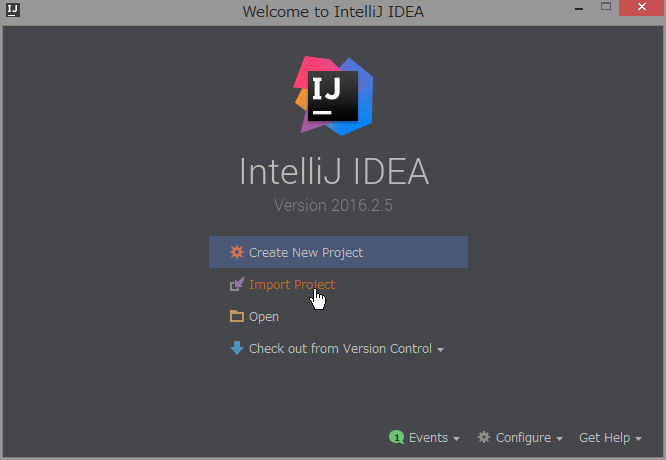Click the Open link text

264,317
